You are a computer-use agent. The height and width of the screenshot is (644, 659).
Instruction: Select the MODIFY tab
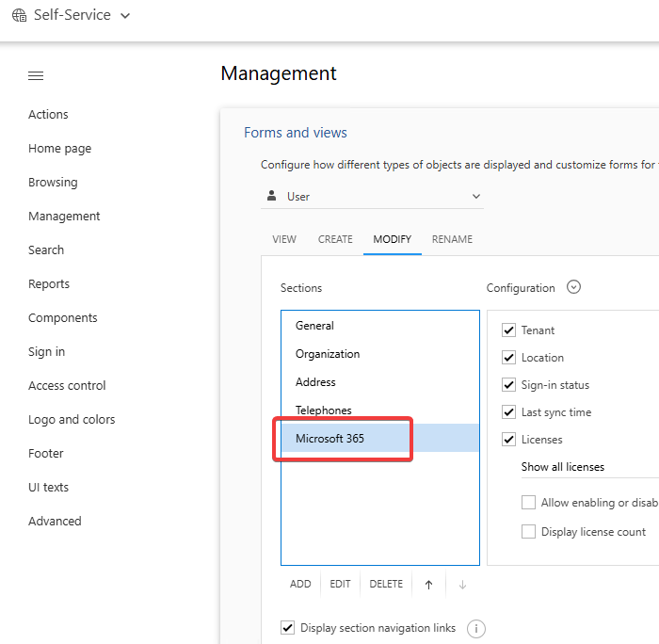coord(393,239)
